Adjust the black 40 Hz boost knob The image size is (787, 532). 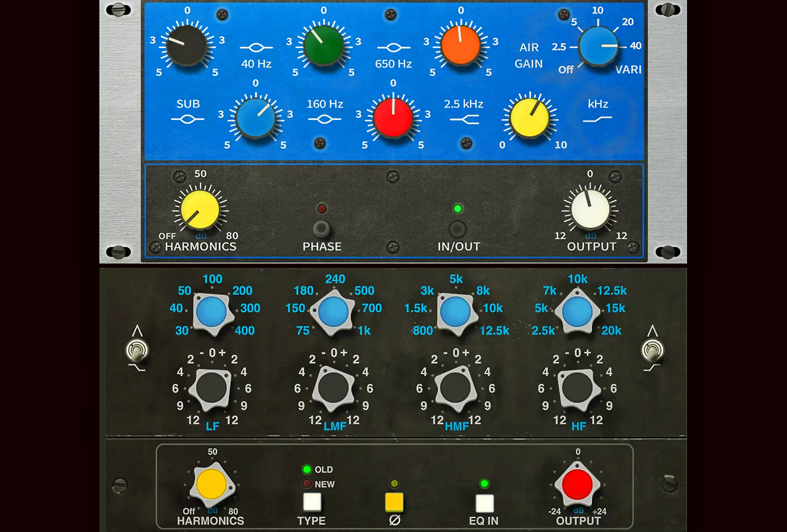187,45
